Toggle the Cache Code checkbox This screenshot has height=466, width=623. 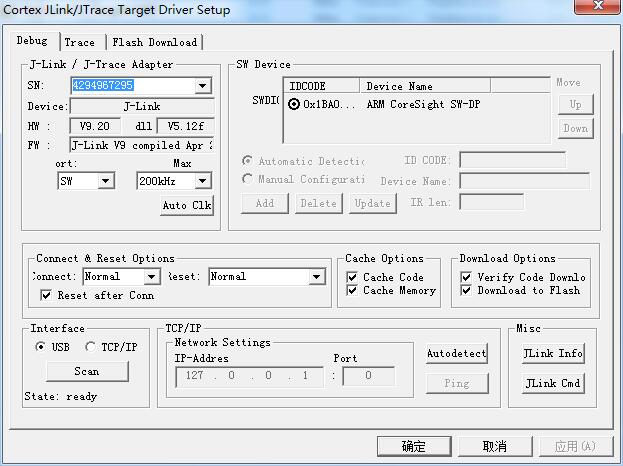click(352, 277)
